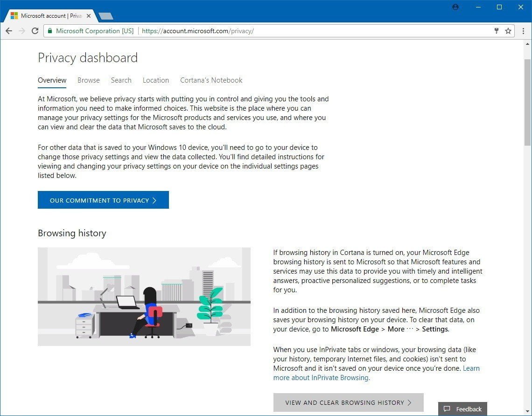Open the Location tab
Viewport: 532px width, 416px height.
[156, 80]
